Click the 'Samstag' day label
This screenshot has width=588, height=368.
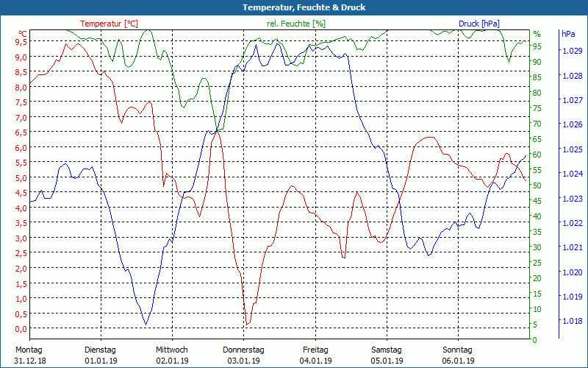[387, 350]
